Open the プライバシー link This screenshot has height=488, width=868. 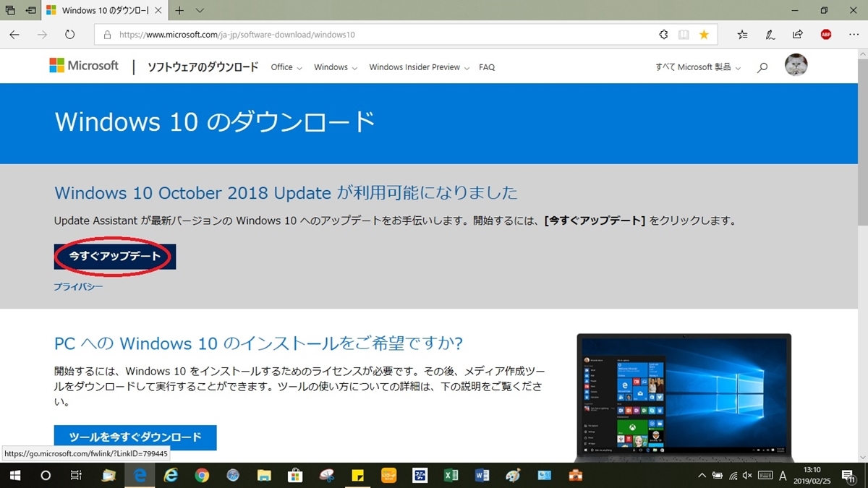click(x=78, y=287)
